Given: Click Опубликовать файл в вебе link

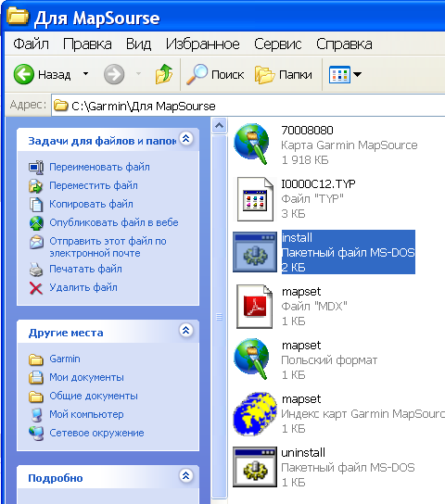Looking at the screenshot, I should tap(114, 222).
